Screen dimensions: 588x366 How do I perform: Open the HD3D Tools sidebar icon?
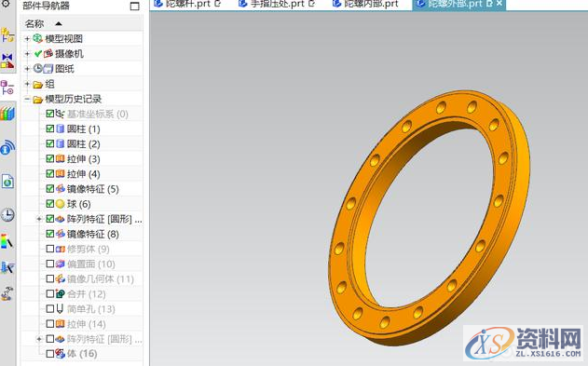pyautogui.click(x=7, y=147)
